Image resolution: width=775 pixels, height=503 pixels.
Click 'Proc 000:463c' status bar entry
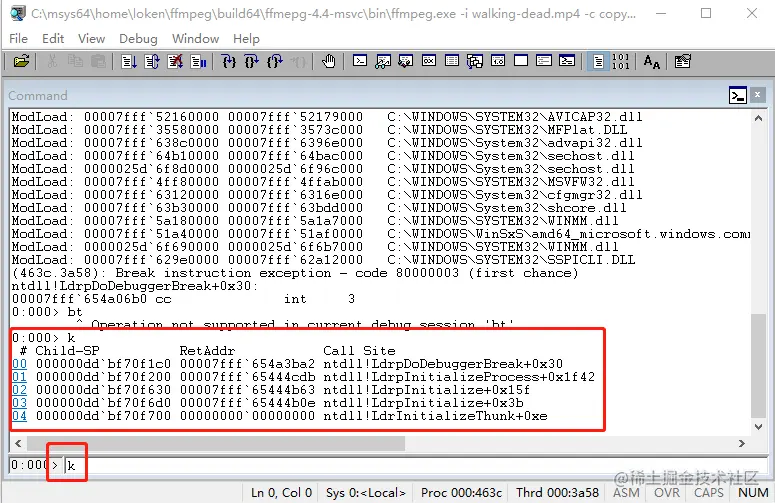461,493
